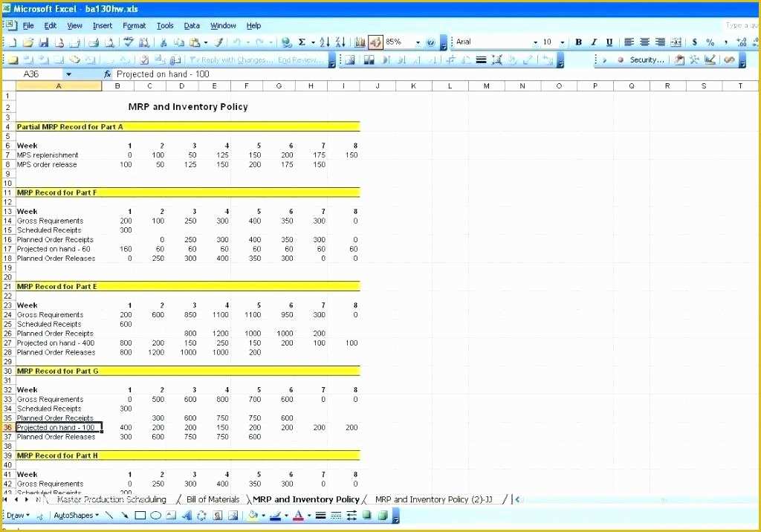Viewport: 761px width, 532px height.
Task: Click the New workbook icon
Action: click(x=13, y=42)
